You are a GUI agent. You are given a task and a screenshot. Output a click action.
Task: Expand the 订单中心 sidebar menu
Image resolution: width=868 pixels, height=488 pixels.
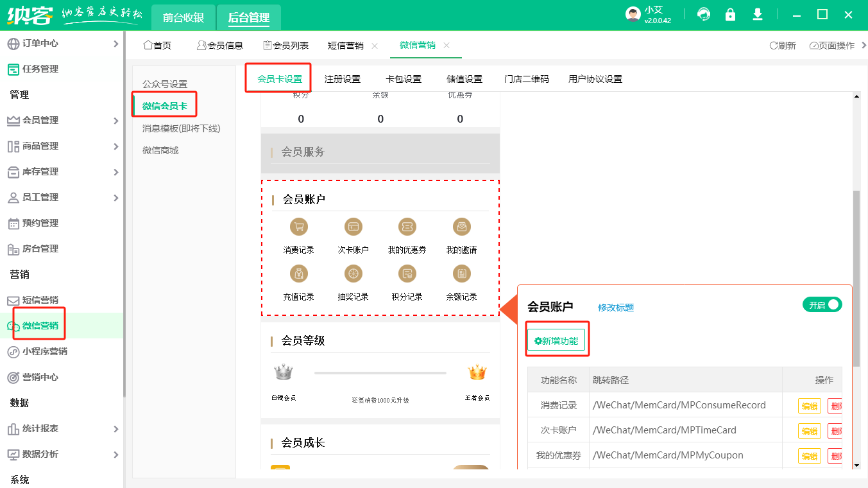pyautogui.click(x=62, y=44)
